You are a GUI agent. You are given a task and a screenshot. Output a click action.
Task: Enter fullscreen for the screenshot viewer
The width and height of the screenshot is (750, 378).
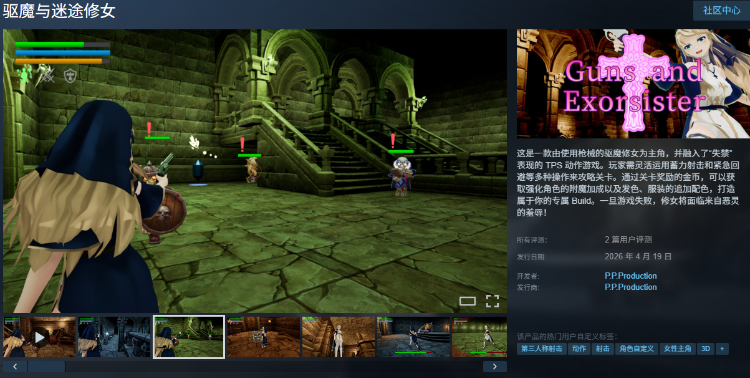[x=492, y=301]
